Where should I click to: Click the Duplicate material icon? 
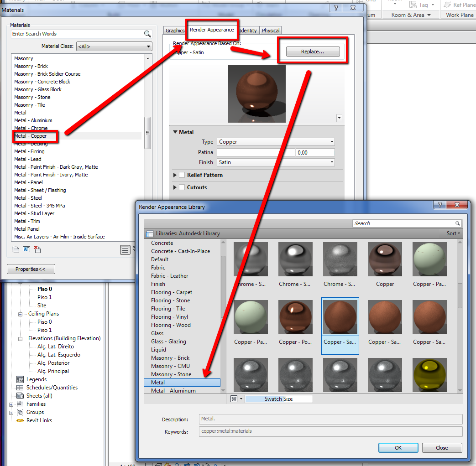16,249
